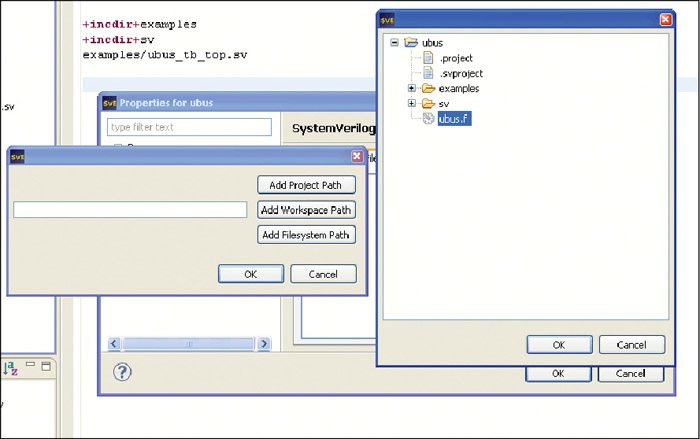
Task: Click the path text input field
Action: [130, 210]
